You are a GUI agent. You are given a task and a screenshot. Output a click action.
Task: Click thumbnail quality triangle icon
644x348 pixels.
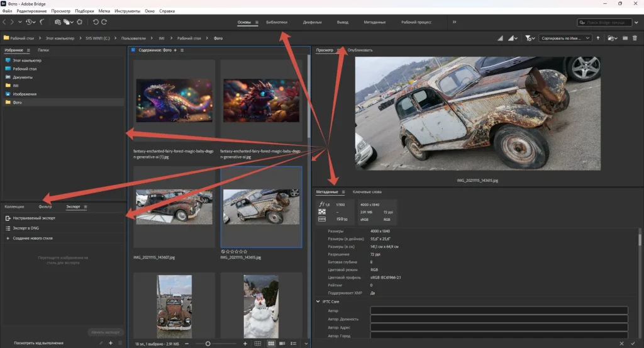[x=500, y=38]
